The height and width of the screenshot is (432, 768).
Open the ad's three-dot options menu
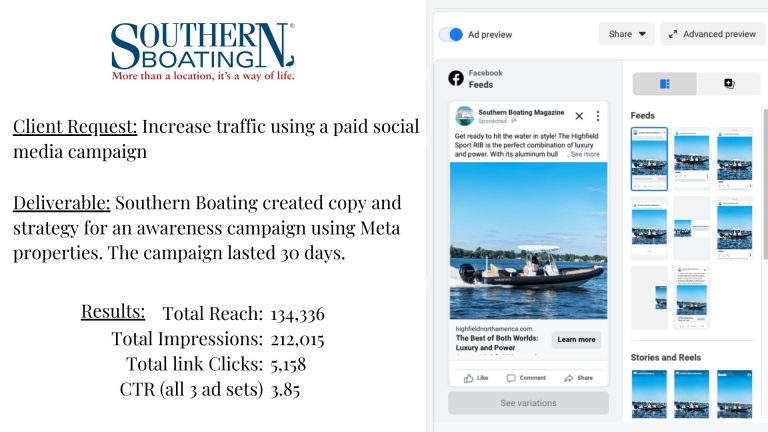coord(598,116)
